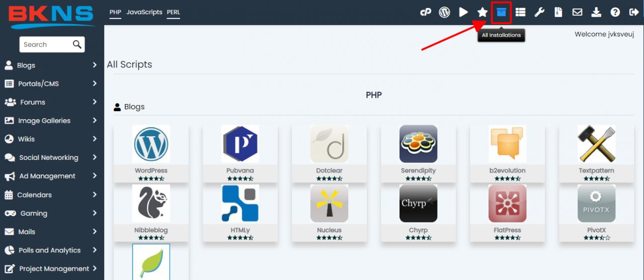Expand the Gaming chevron

tap(95, 213)
